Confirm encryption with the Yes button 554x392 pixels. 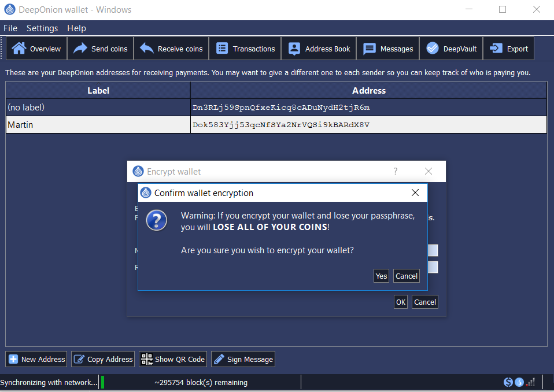point(381,276)
